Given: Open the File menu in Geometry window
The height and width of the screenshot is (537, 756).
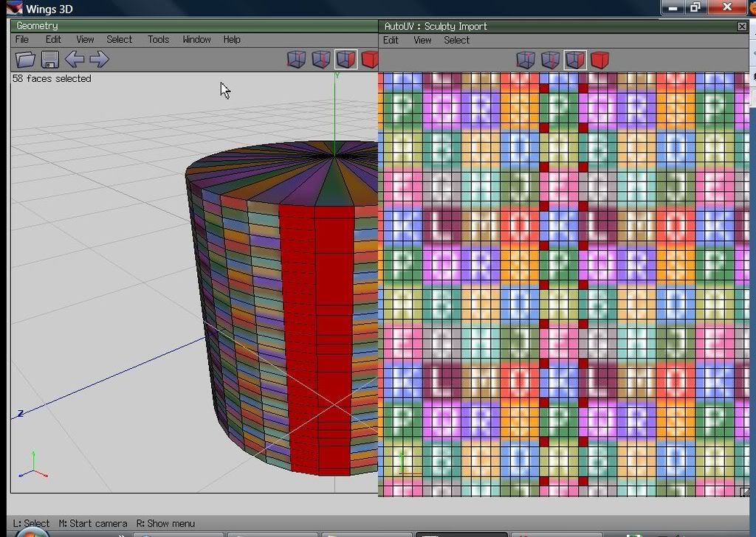Looking at the screenshot, I should tap(22, 40).
